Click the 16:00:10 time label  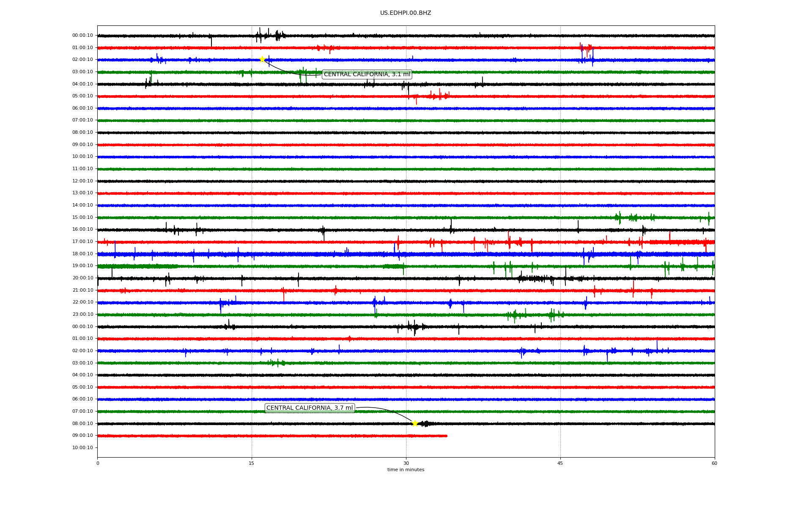coord(82,229)
